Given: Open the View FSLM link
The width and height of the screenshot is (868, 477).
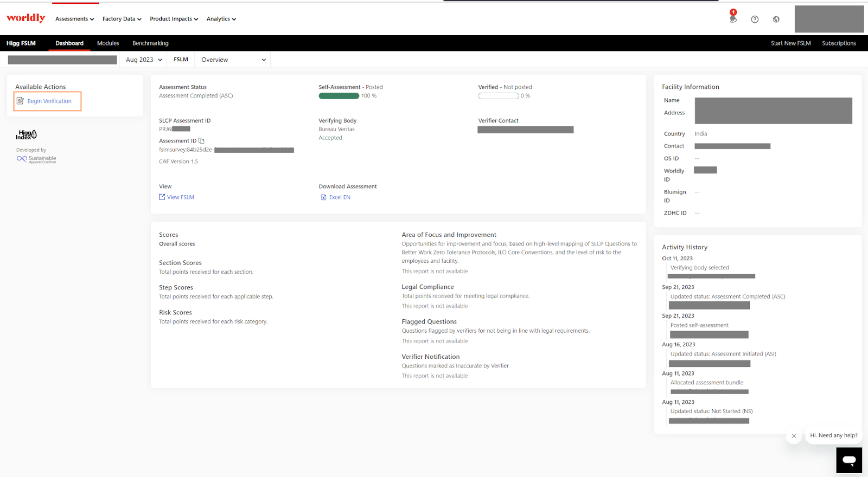Looking at the screenshot, I should (x=181, y=197).
